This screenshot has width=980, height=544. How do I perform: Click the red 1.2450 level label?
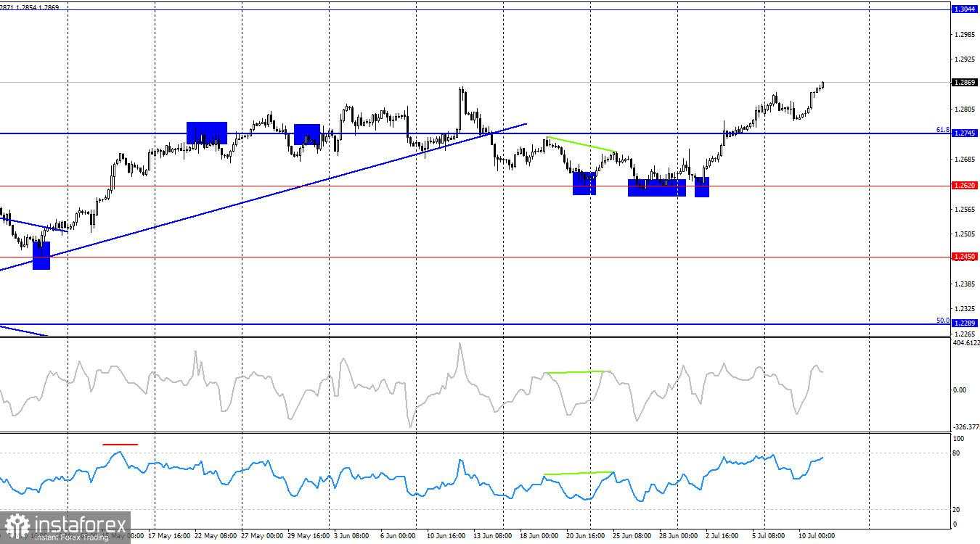click(964, 257)
